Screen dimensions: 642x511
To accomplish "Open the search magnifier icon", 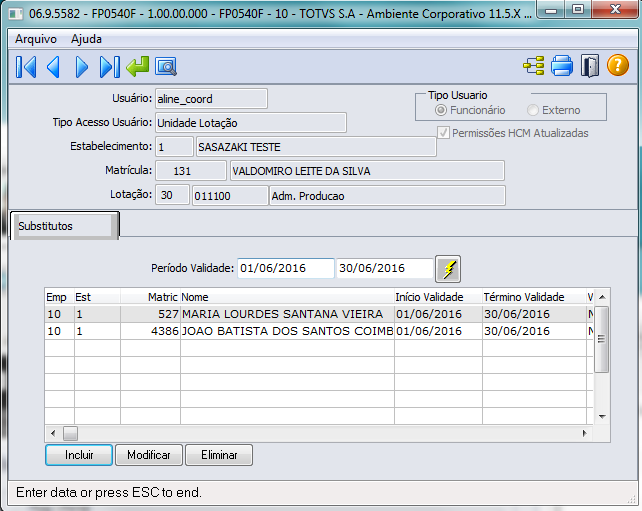I will (166, 67).
